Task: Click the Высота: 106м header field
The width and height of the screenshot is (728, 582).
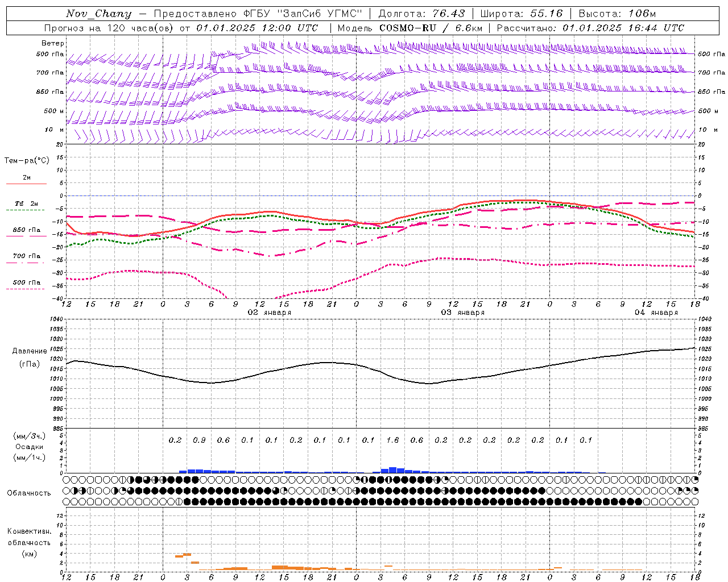Action: [617, 14]
